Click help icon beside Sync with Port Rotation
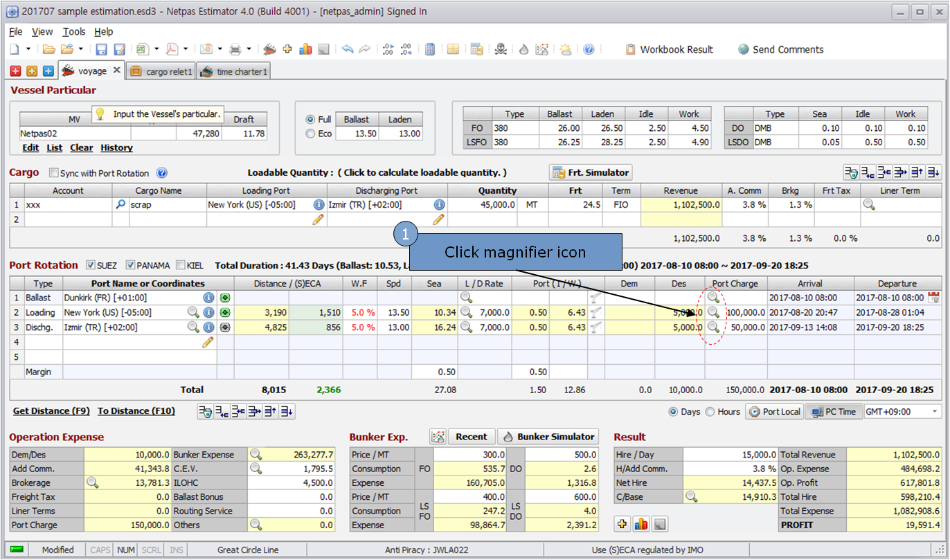Screen dimensions: 950x560 pos(162,173)
